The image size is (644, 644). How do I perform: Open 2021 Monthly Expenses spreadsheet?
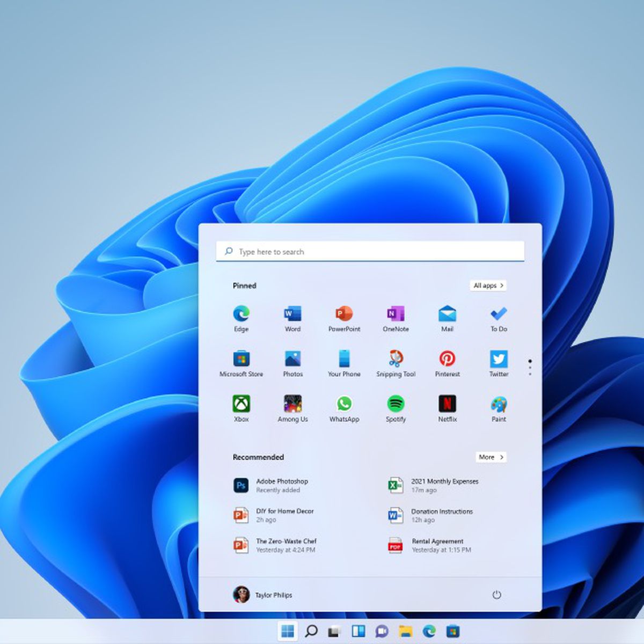(x=434, y=485)
